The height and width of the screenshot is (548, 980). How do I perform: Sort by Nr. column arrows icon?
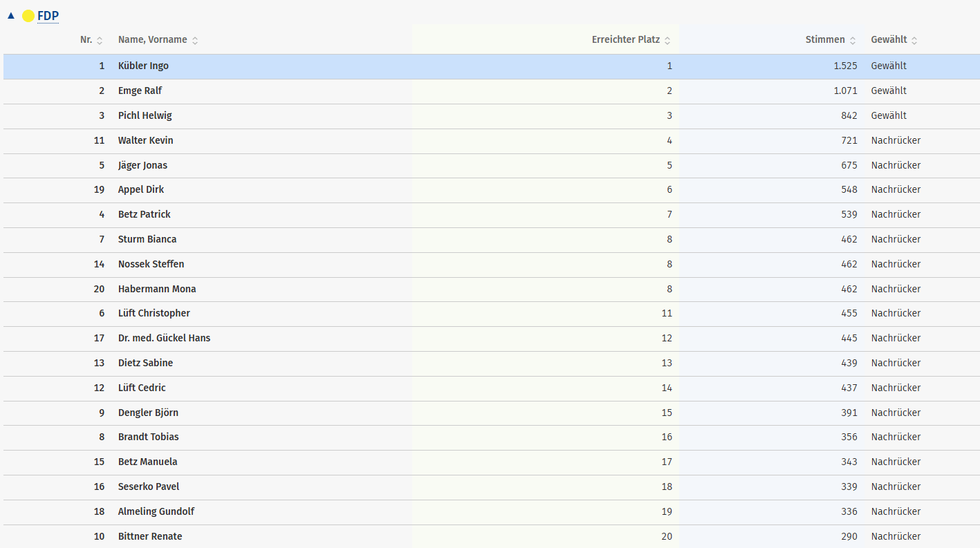(x=100, y=41)
